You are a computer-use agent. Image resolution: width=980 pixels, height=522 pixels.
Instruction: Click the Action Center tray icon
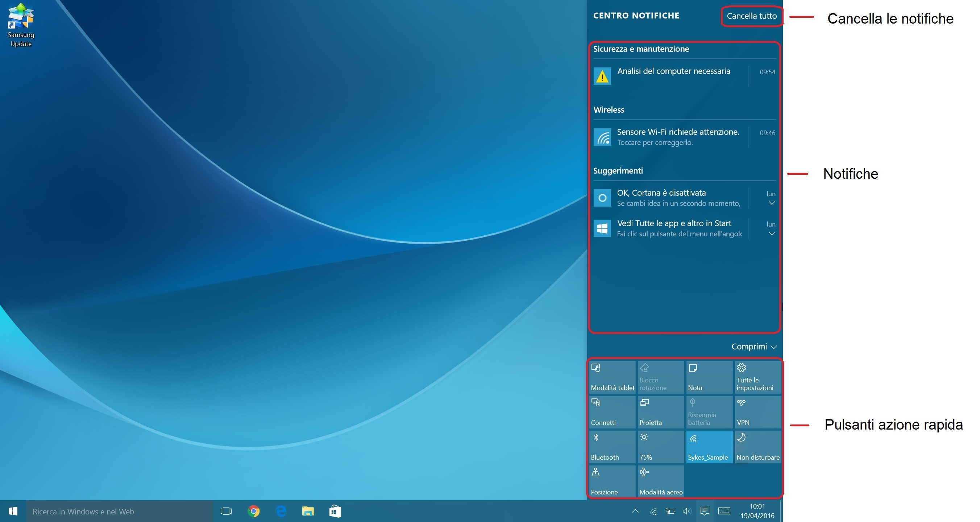tap(705, 511)
